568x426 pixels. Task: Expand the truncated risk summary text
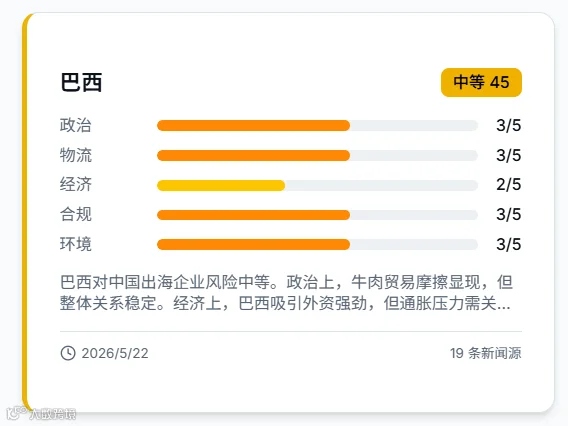(286, 293)
